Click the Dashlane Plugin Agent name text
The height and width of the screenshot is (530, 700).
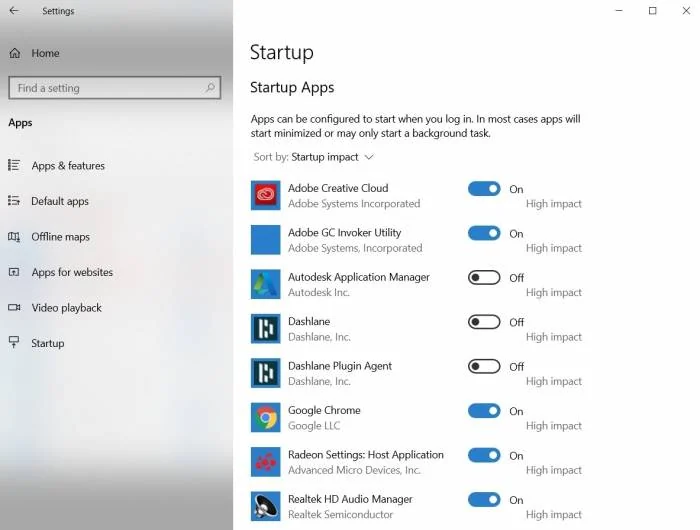click(340, 366)
